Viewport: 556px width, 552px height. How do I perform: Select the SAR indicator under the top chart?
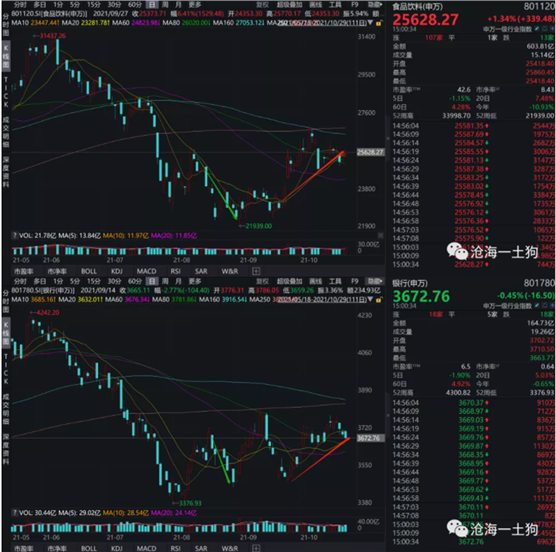[201, 271]
